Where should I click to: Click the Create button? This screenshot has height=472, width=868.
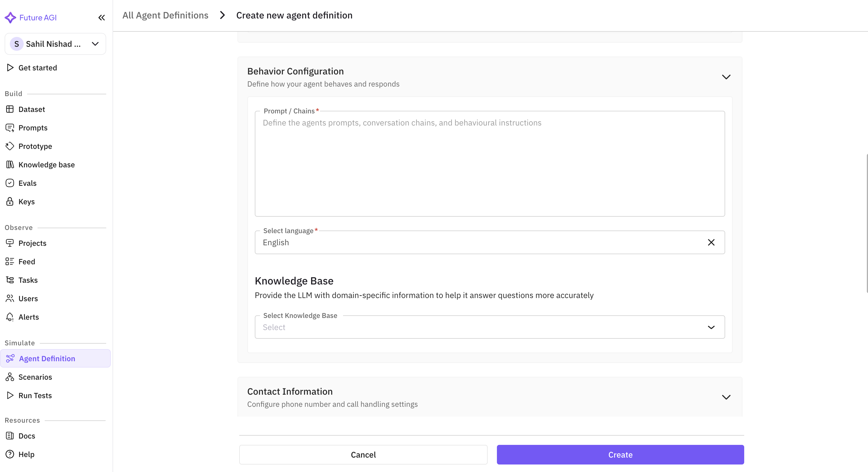point(620,455)
